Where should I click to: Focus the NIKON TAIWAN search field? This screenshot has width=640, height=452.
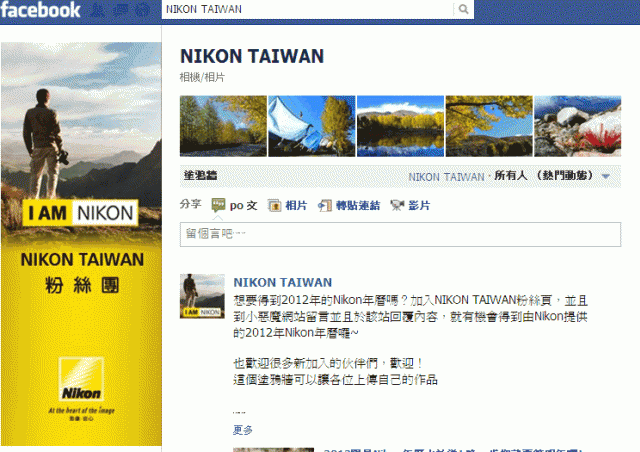click(307, 9)
